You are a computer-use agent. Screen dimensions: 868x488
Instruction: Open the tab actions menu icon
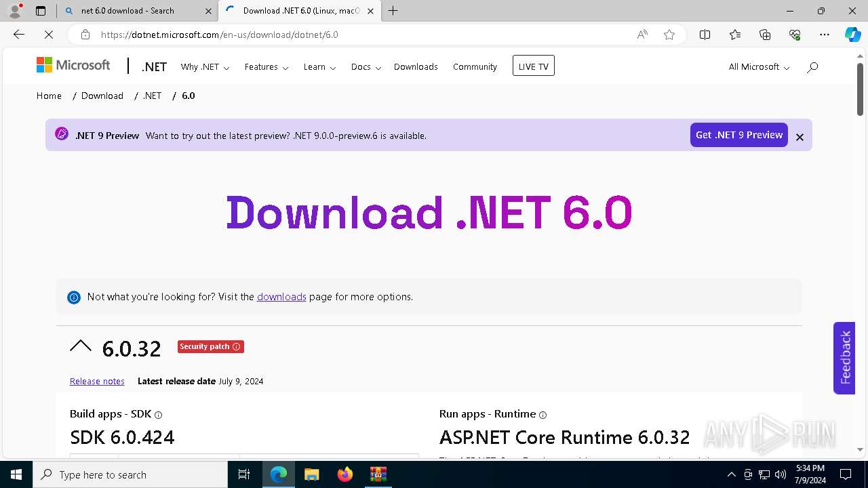point(41,11)
